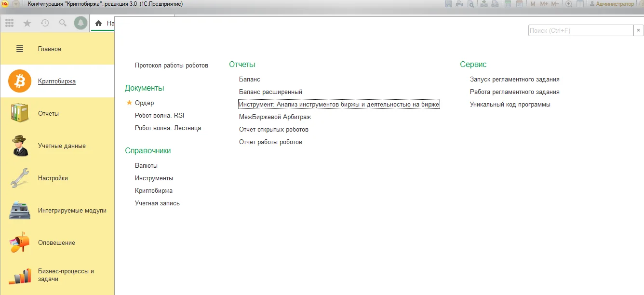Click the print icon in title bar
644x295 pixels.
tap(459, 4)
